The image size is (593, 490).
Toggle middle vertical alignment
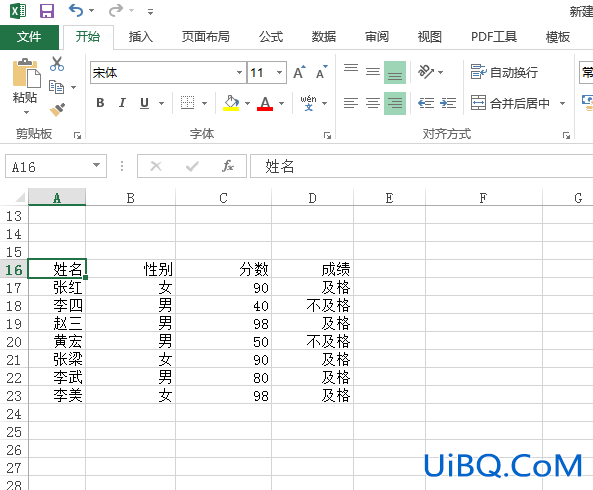[x=373, y=72]
